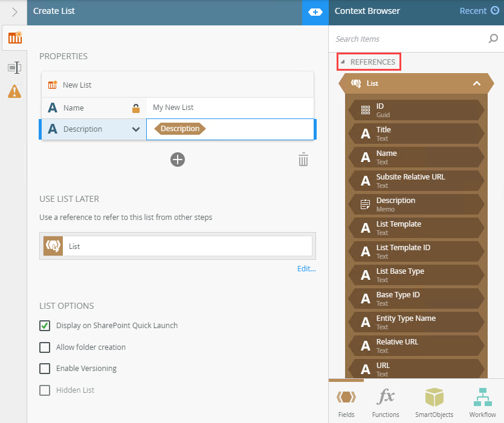Collapse the REFERENCES section
This screenshot has width=504, height=423.
tap(343, 62)
